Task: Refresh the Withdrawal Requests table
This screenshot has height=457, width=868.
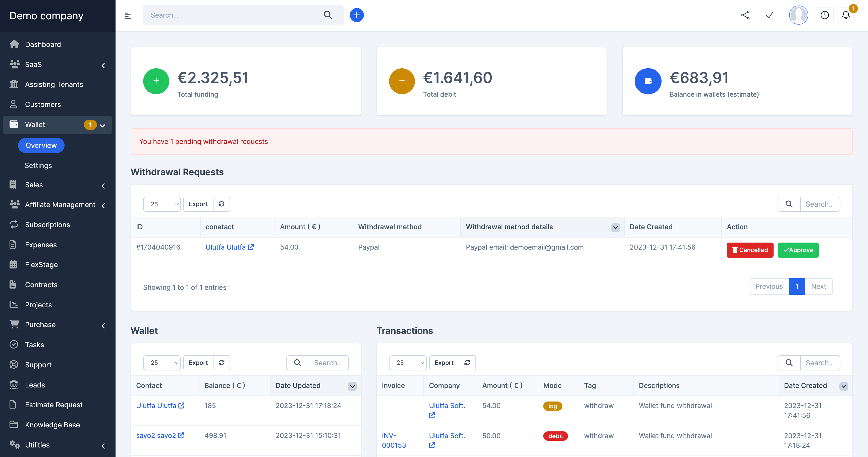Action: click(x=221, y=204)
